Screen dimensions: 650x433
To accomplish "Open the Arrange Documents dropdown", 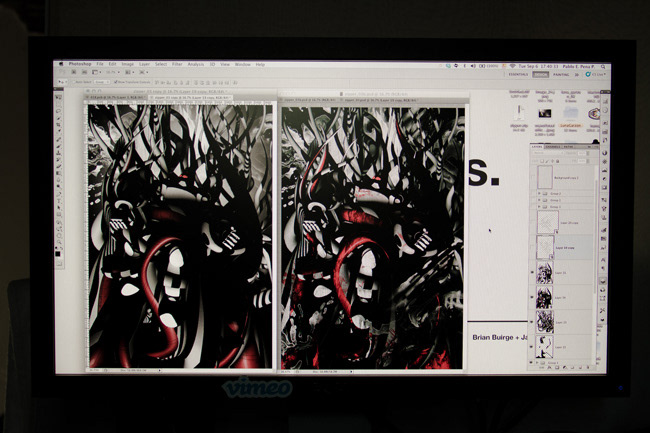I will click(129, 72).
